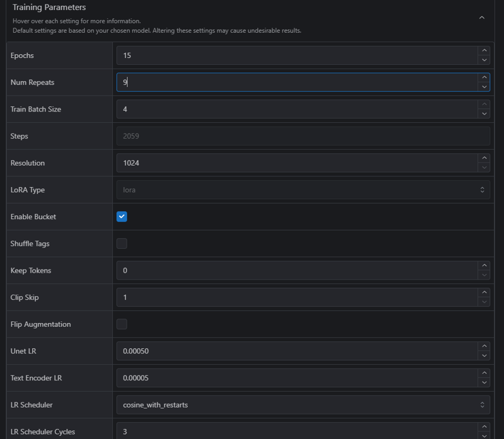Enable the Shuffle Tags checkbox
Viewport: 504px width, 439px height.
[122, 244]
